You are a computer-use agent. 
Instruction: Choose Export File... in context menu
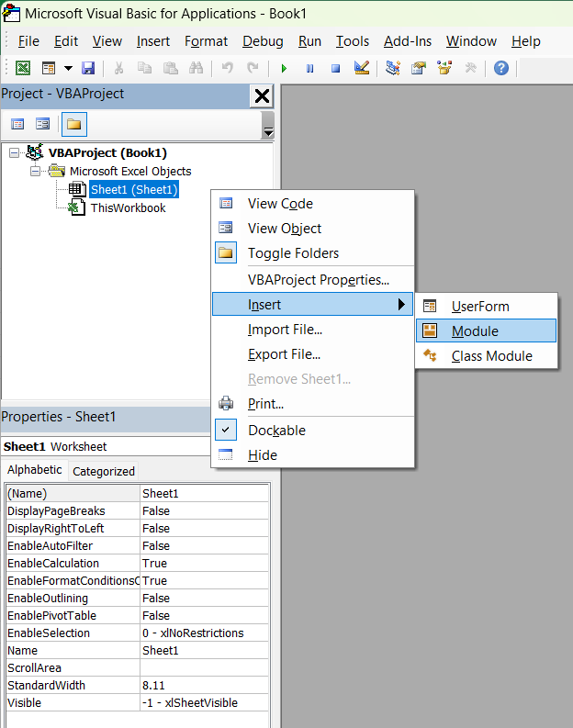[x=312, y=354]
